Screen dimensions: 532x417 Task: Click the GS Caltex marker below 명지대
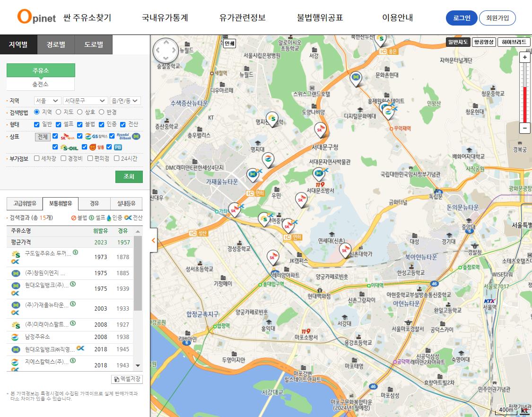click(268, 160)
